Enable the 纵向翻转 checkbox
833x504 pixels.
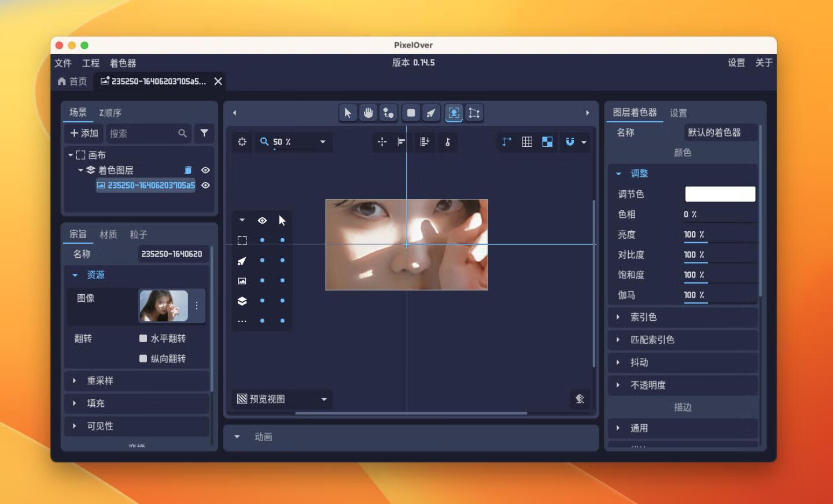(143, 358)
